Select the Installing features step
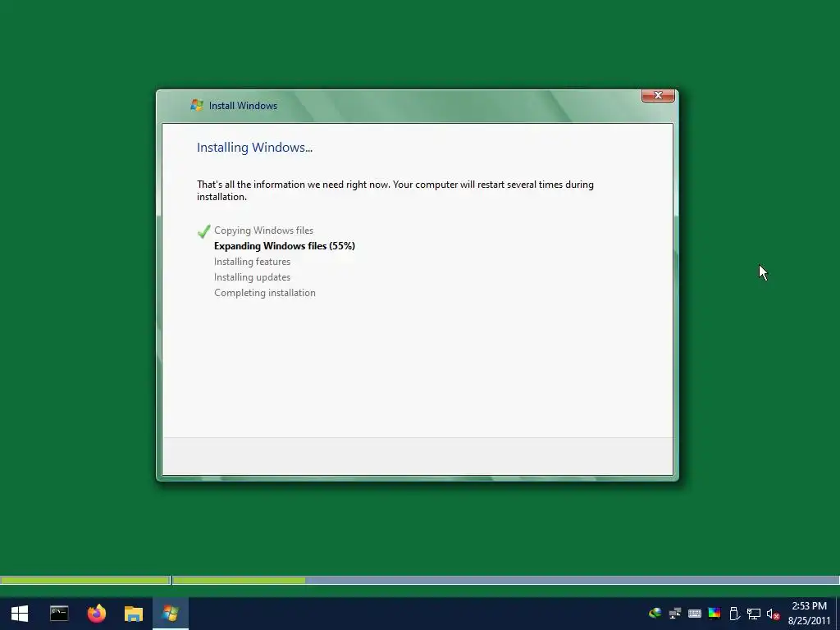The image size is (840, 630). pos(253,262)
